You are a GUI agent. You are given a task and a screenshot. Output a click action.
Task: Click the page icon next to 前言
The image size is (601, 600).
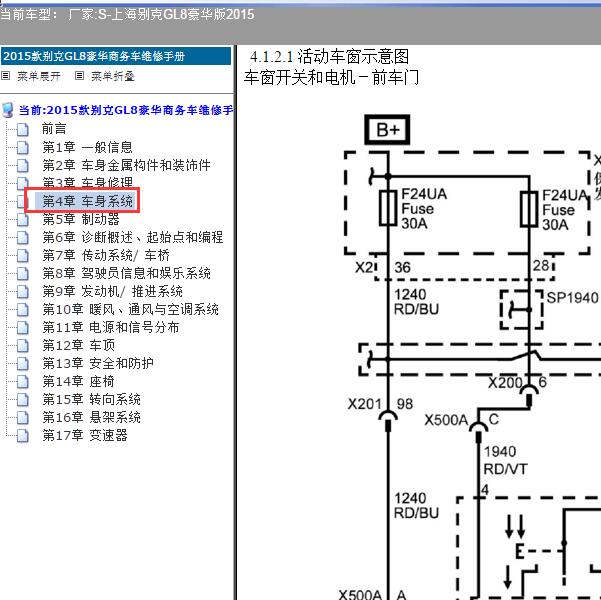pyautogui.click(x=23, y=129)
